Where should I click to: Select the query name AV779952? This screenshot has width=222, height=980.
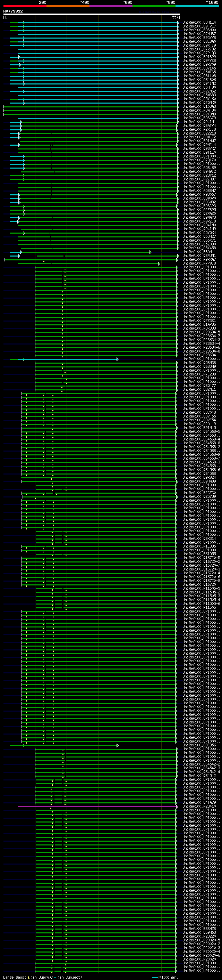(13, 11)
